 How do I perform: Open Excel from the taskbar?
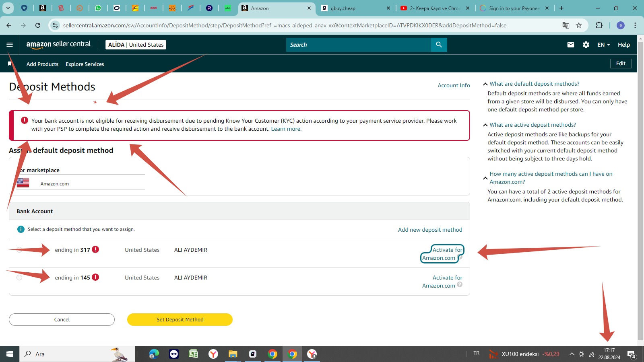click(193, 354)
